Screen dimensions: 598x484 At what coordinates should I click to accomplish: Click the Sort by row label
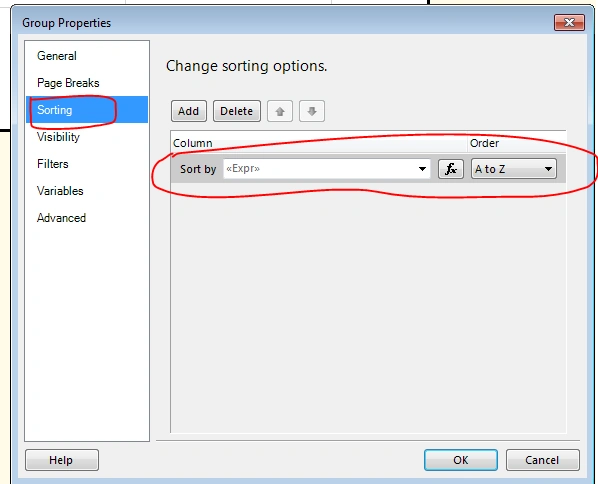198,169
